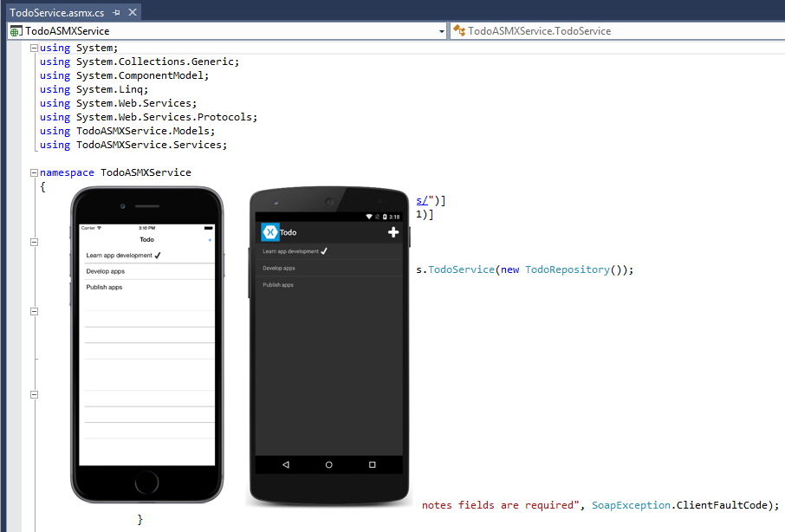785x532 pixels.
Task: Mark 'Develop apps' as complete
Action: click(x=279, y=268)
